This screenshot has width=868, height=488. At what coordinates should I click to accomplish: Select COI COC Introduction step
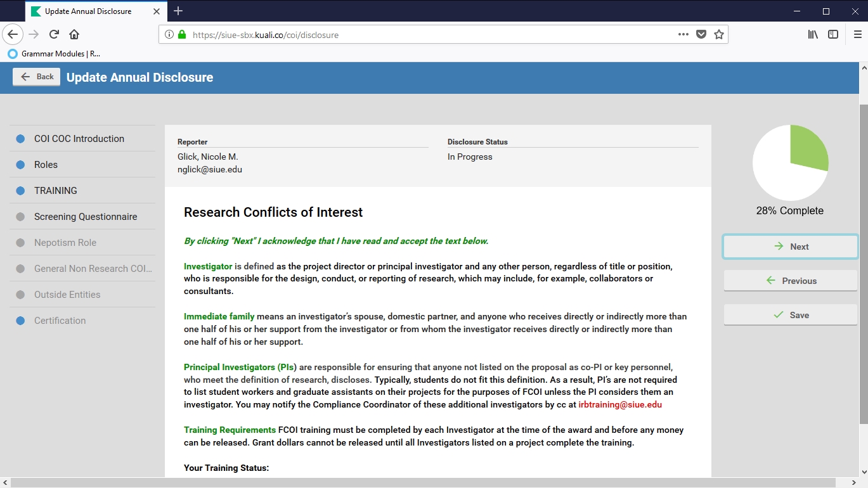pyautogui.click(x=79, y=139)
